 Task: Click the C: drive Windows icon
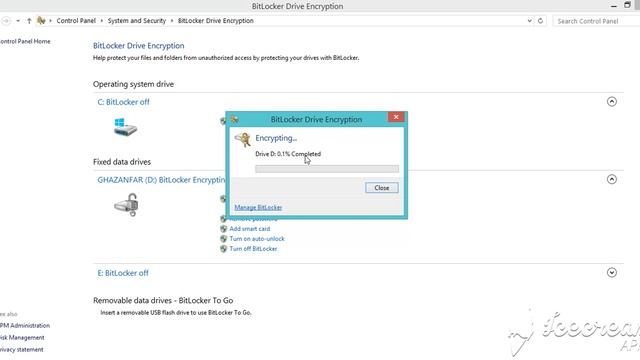click(x=125, y=127)
